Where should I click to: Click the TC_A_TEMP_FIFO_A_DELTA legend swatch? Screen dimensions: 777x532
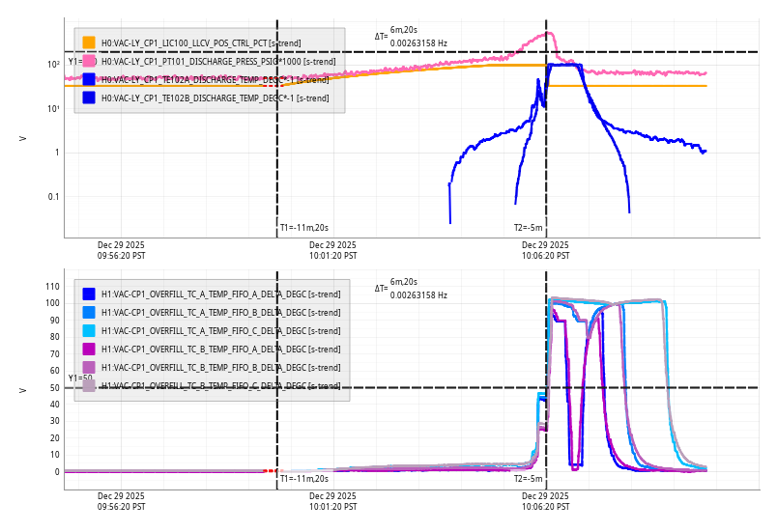[89, 294]
